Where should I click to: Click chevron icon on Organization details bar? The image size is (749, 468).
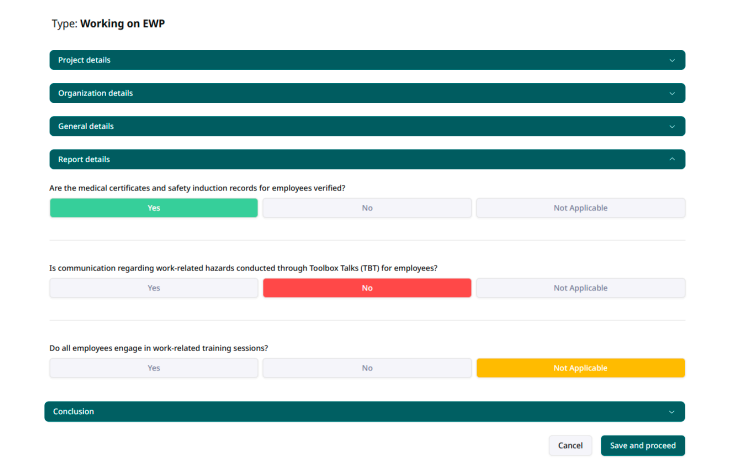point(672,93)
